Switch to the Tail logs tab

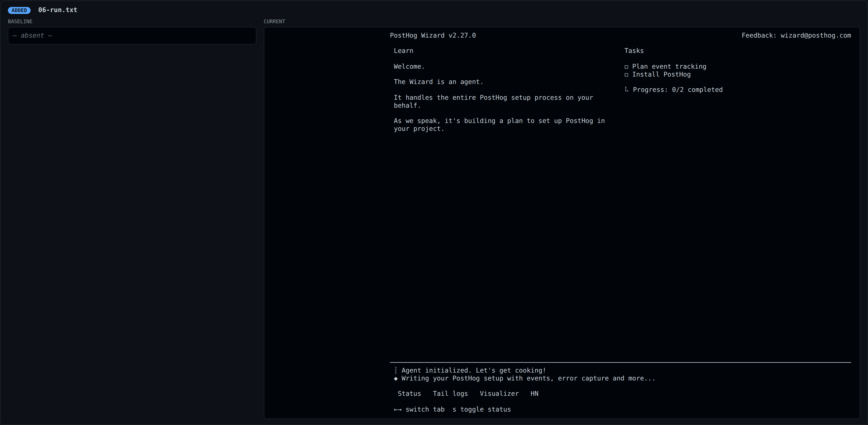click(x=450, y=394)
